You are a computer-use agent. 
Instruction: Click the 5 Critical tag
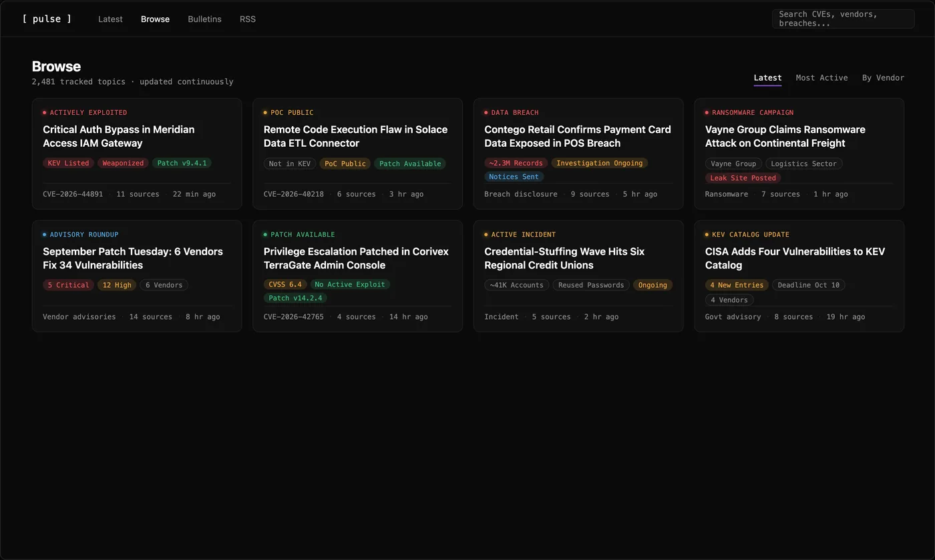(x=68, y=285)
